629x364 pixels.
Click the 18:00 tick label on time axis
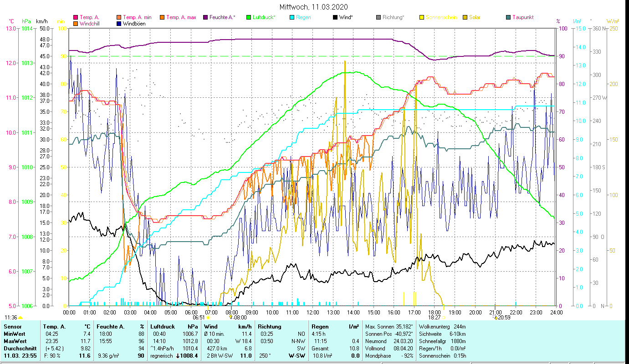point(435,312)
